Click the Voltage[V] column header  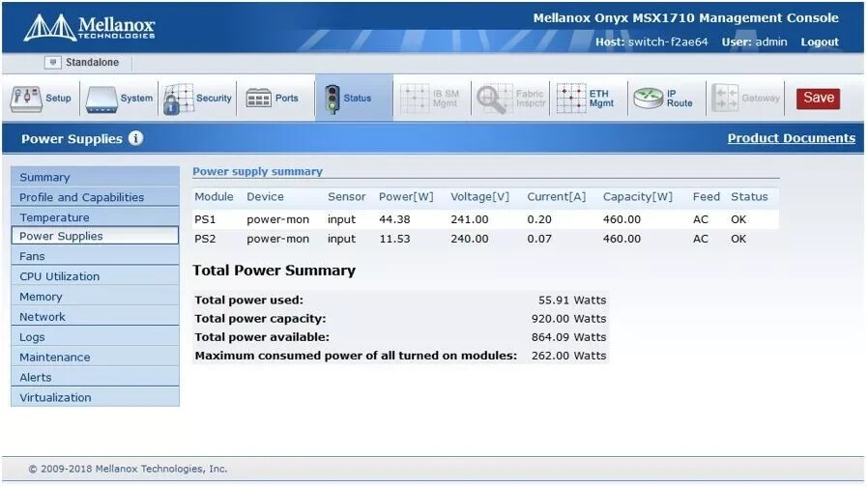[479, 196]
